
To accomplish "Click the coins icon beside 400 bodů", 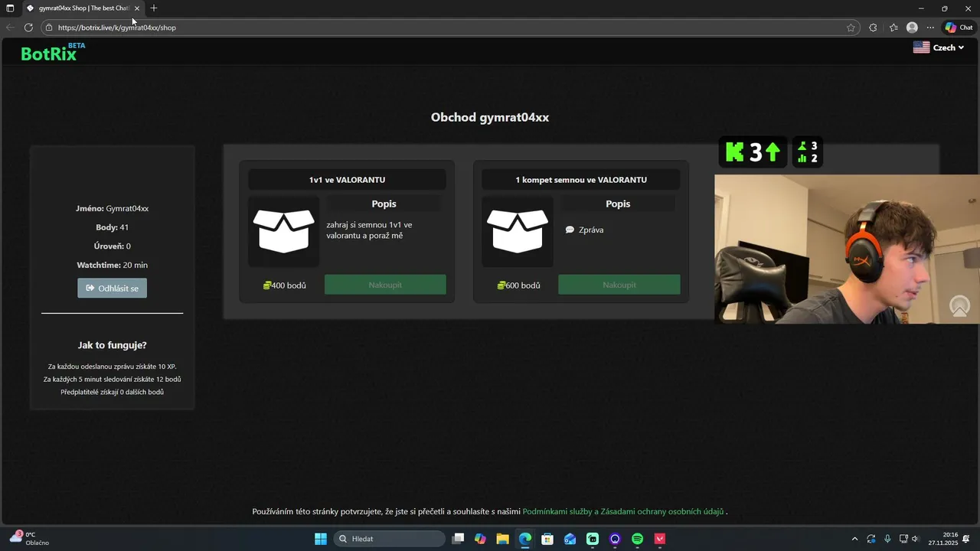I will pyautogui.click(x=266, y=285).
